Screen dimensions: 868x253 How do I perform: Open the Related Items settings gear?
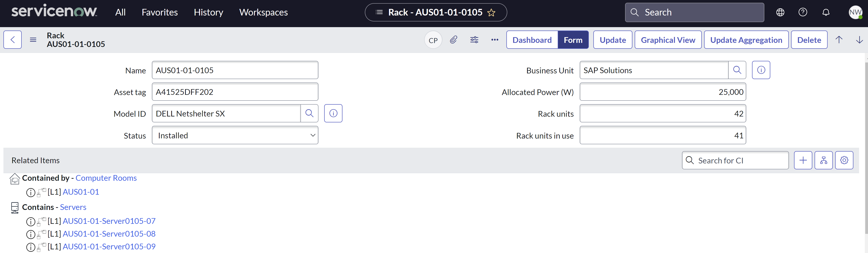(844, 160)
